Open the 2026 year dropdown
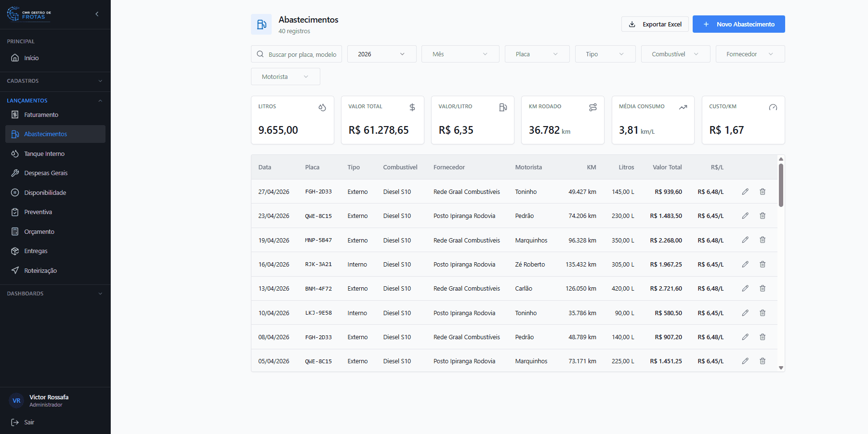The image size is (868, 434). [381, 54]
